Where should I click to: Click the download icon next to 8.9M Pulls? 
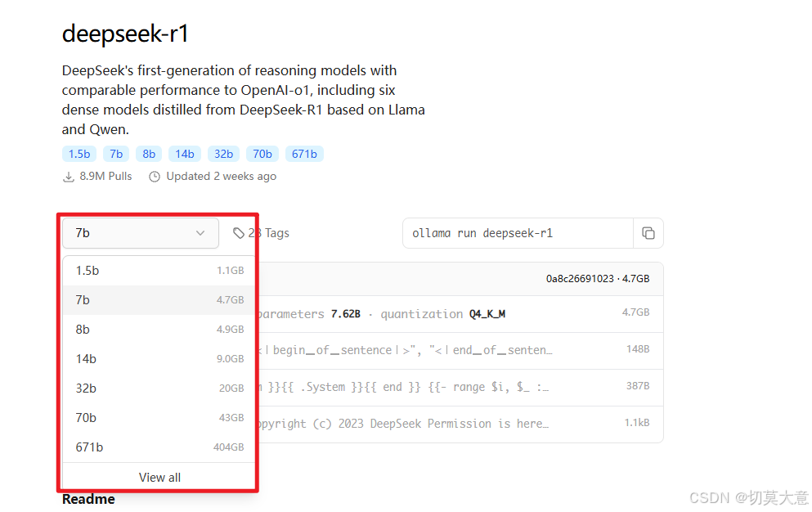pyautogui.click(x=69, y=176)
